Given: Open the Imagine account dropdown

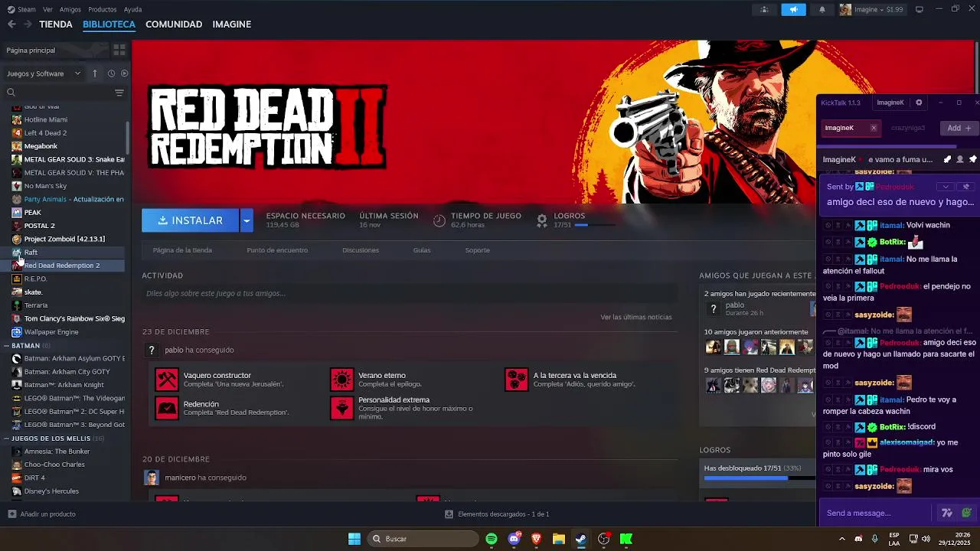Looking at the screenshot, I should tap(871, 9).
